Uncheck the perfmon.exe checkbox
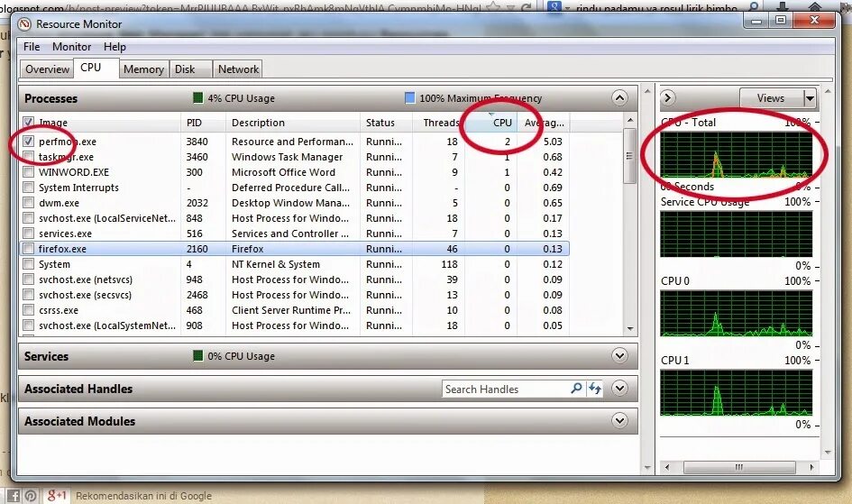Image resolution: width=852 pixels, height=504 pixels. coord(28,142)
